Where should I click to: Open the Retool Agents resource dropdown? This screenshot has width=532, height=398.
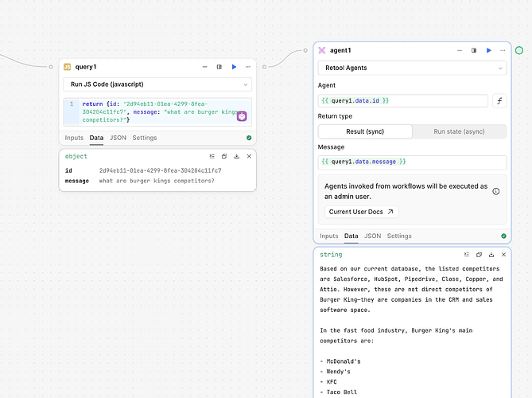click(x=411, y=68)
